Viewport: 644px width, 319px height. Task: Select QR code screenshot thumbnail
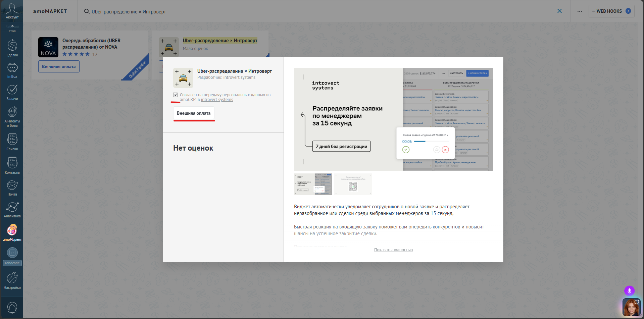(x=353, y=184)
